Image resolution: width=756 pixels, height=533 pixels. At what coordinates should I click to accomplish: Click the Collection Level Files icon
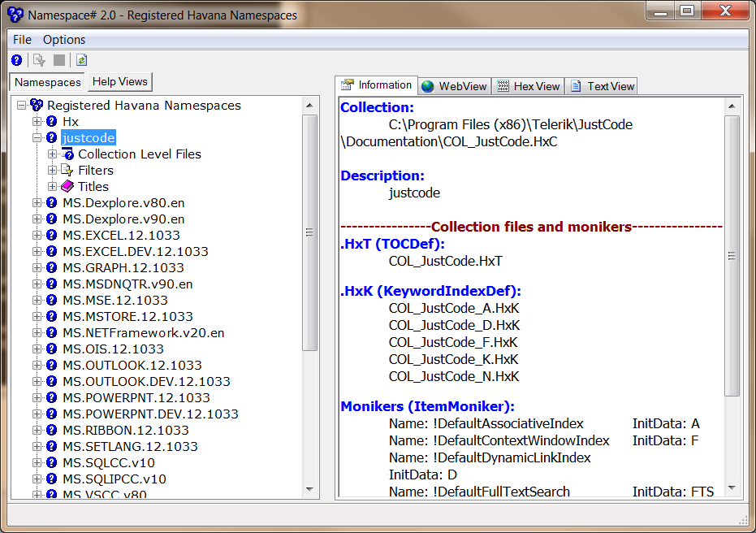pyautogui.click(x=67, y=154)
